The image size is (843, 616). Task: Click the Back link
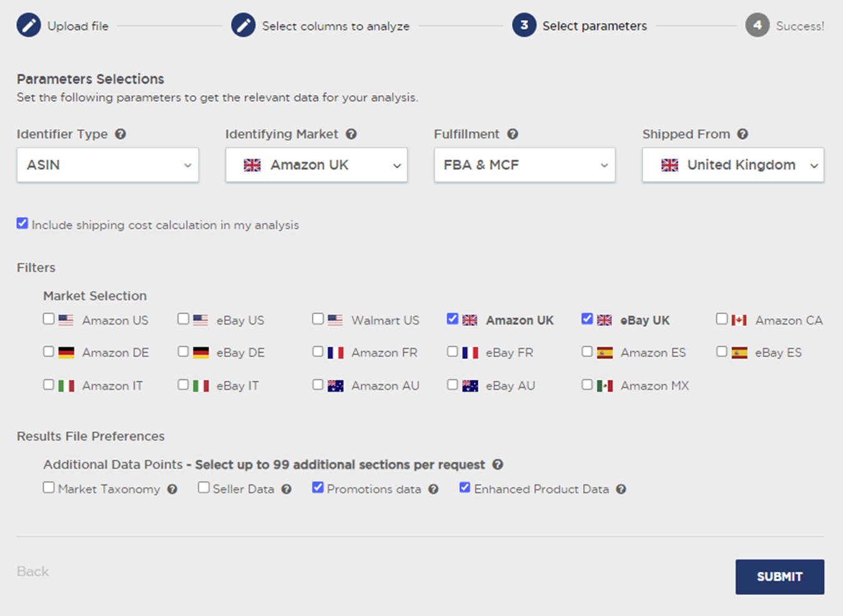[32, 572]
